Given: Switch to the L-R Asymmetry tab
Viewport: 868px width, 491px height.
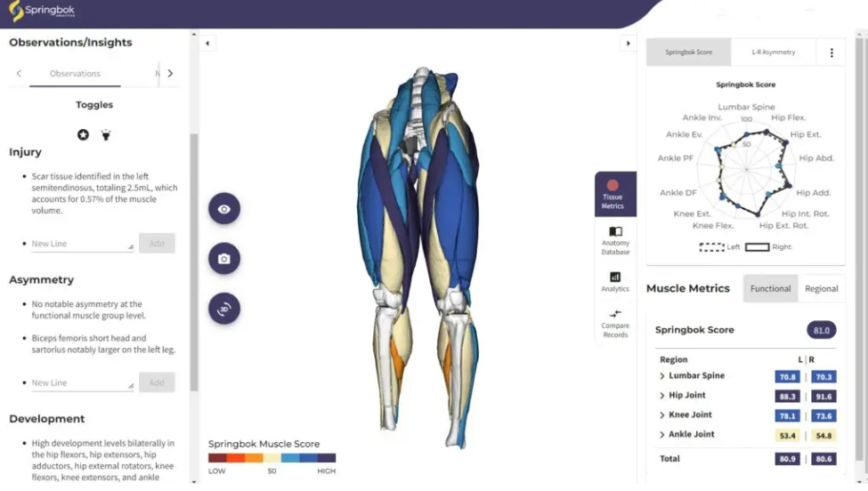Looking at the screenshot, I should [774, 52].
